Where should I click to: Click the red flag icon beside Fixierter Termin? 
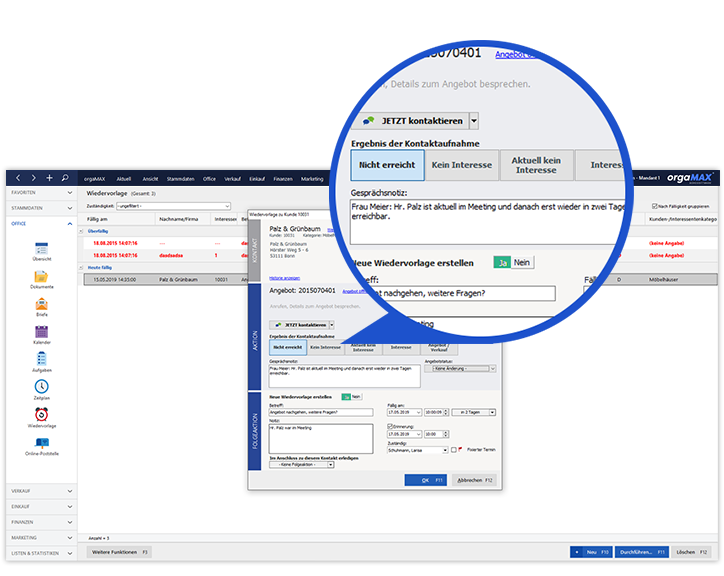(x=460, y=449)
